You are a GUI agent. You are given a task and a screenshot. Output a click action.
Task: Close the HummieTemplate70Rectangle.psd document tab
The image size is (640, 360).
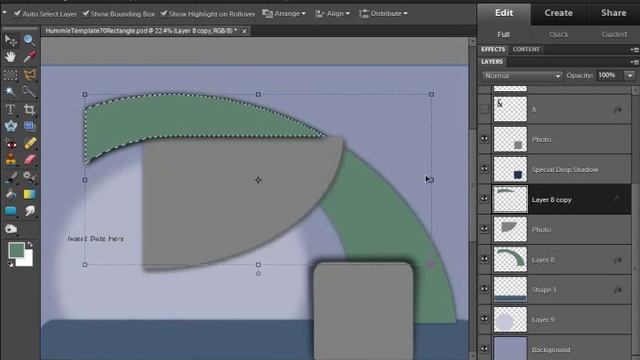coord(244,31)
